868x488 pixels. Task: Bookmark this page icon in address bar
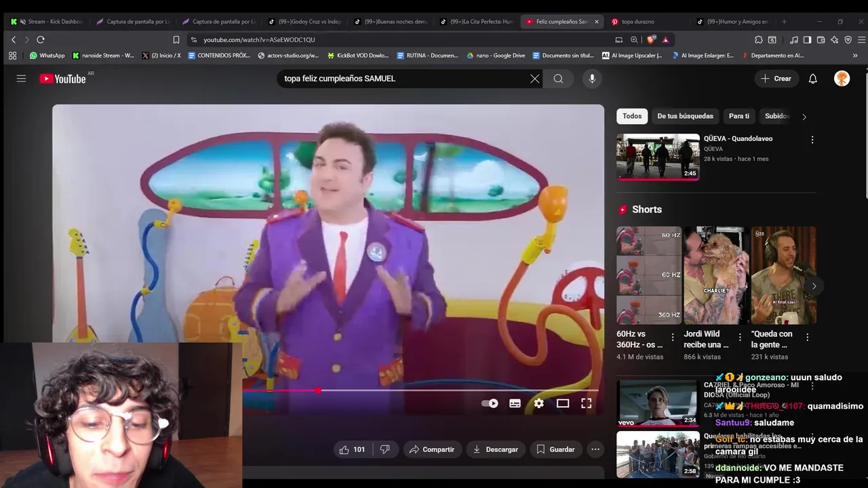[x=176, y=40]
